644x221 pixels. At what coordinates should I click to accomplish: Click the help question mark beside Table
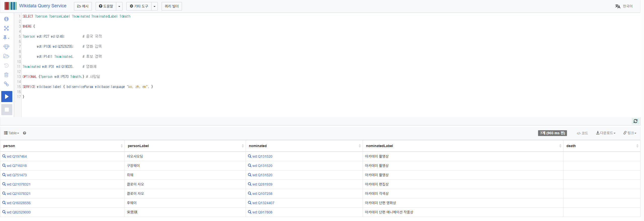click(x=25, y=133)
